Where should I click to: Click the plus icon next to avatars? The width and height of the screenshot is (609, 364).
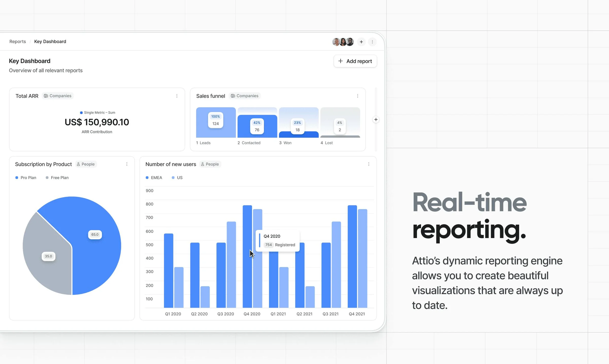[361, 42]
